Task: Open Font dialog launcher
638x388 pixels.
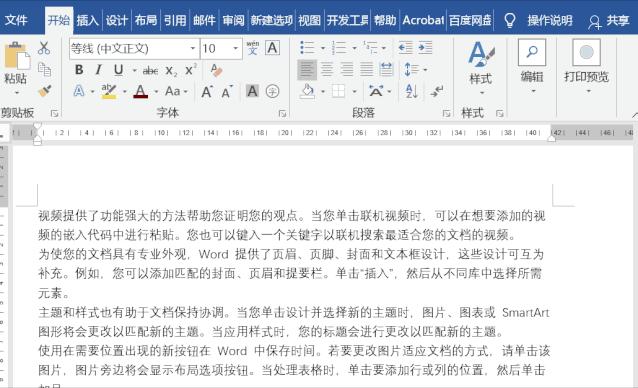Action: (282, 113)
